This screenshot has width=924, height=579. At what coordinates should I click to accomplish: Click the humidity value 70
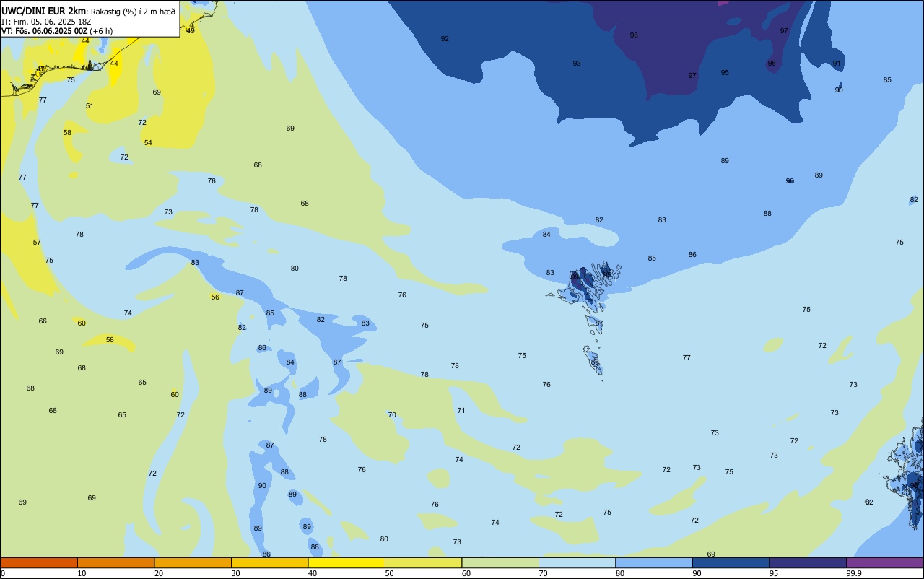coord(392,415)
